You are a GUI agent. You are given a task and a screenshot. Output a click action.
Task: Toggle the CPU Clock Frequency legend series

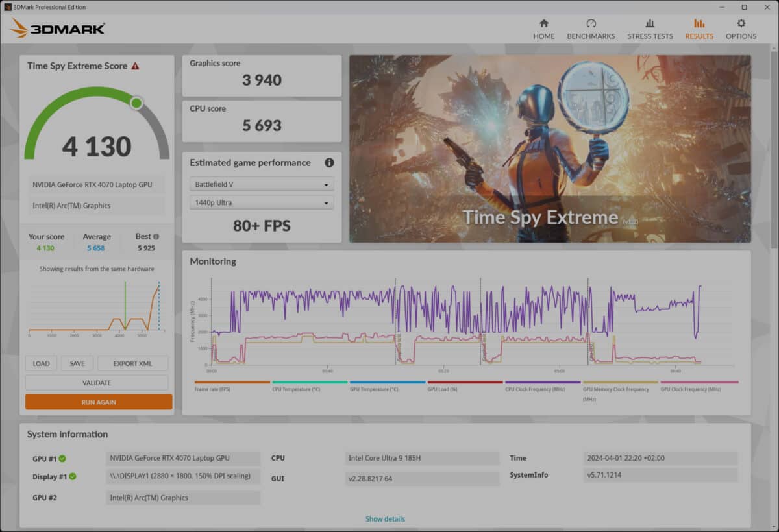543,386
